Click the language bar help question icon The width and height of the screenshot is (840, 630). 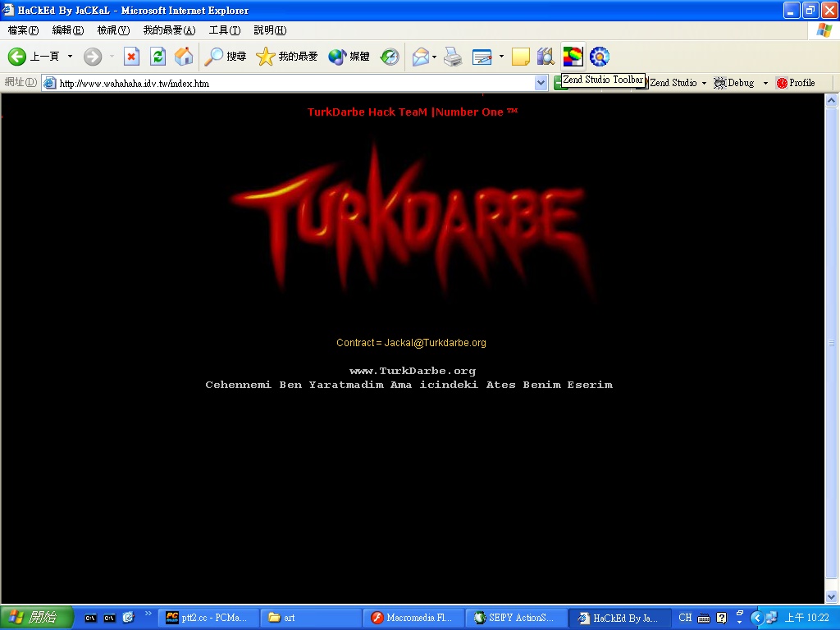click(722, 618)
